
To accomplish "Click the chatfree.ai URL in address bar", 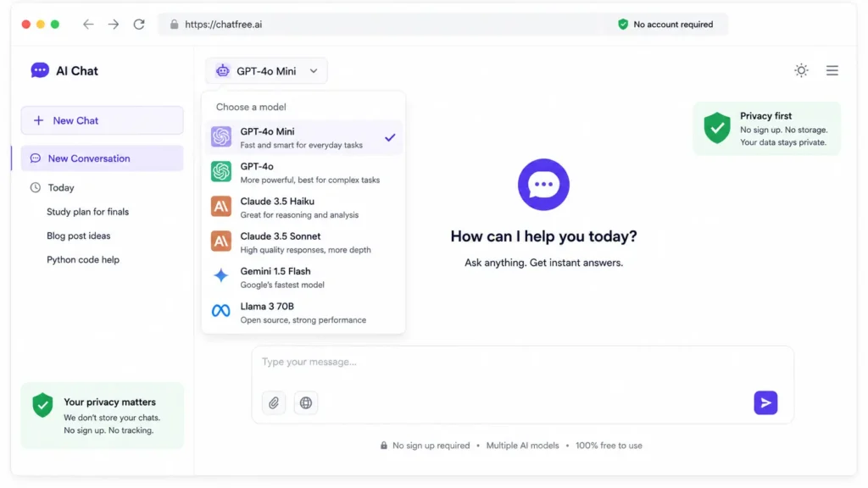I will pyautogui.click(x=224, y=25).
